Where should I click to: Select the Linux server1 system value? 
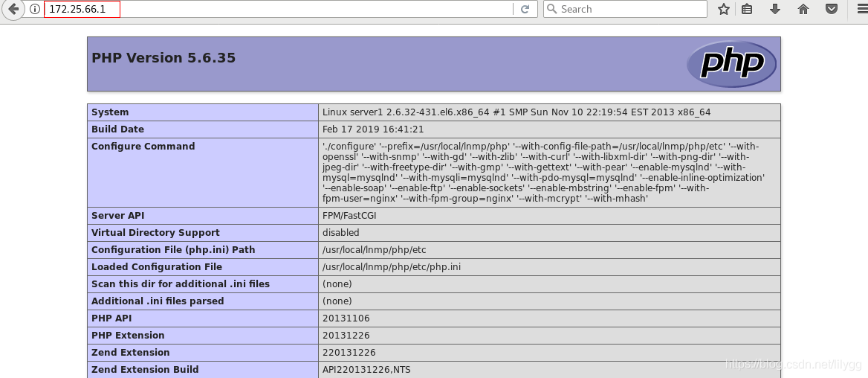tap(516, 112)
